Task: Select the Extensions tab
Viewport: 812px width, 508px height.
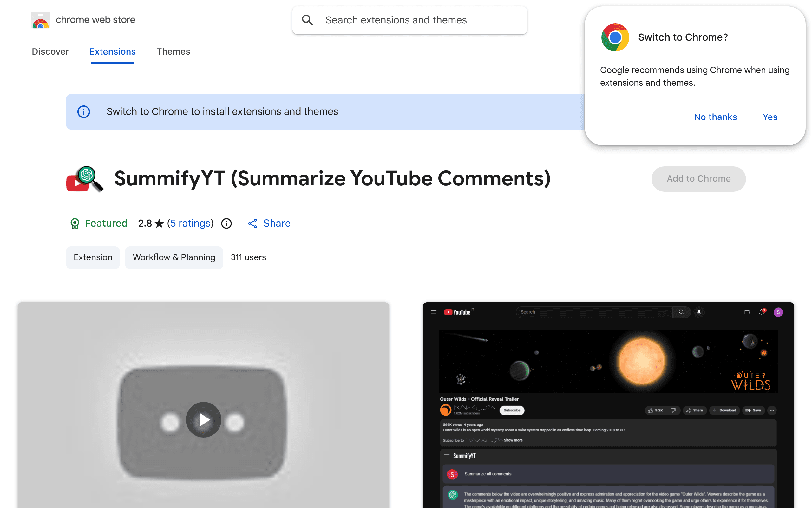Action: pos(112,51)
